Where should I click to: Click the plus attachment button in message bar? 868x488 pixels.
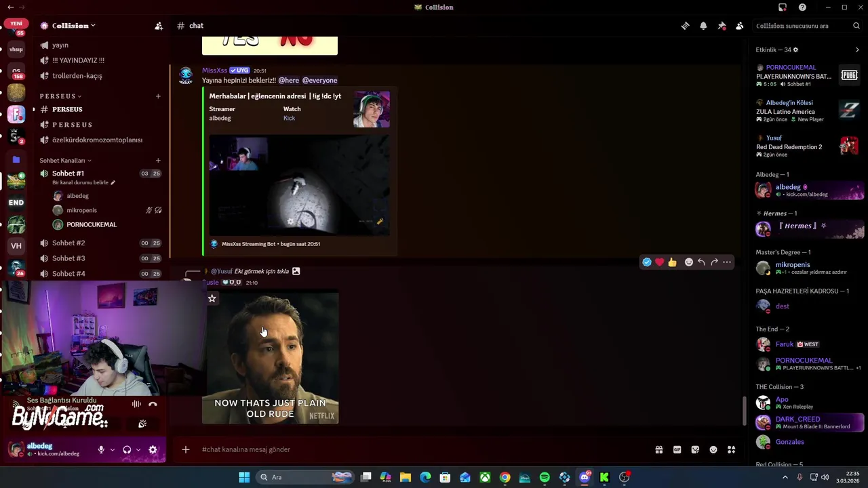[x=186, y=449]
